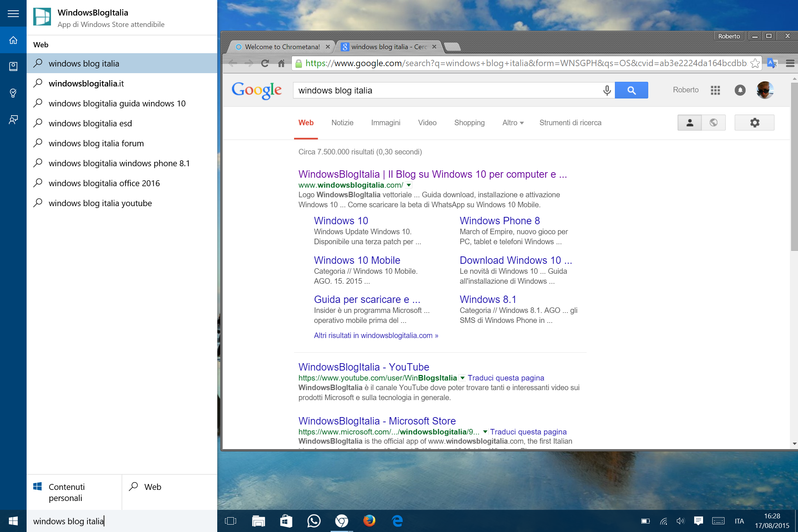798x532 pixels.
Task: Open the WindowsBlogItalia app result
Action: pyautogui.click(x=122, y=17)
